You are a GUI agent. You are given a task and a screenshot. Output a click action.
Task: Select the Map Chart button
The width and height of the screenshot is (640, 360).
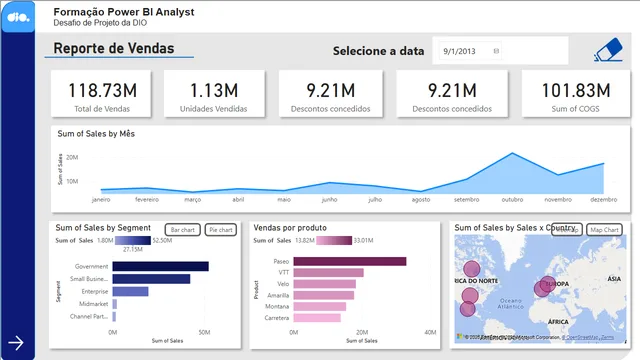604,230
